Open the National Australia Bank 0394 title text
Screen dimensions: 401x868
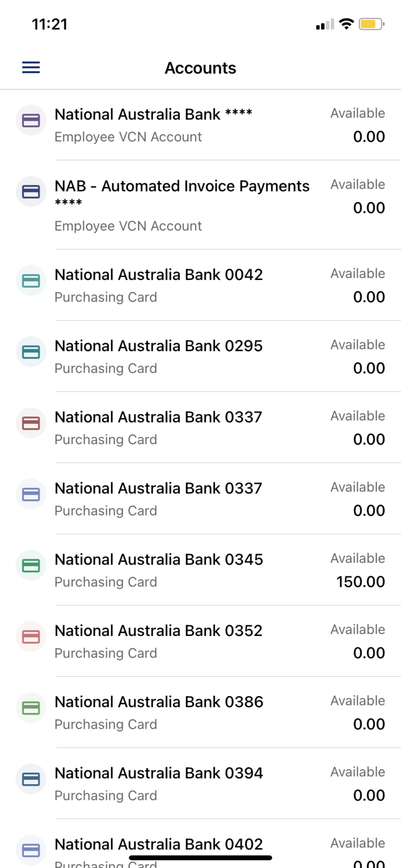159,773
